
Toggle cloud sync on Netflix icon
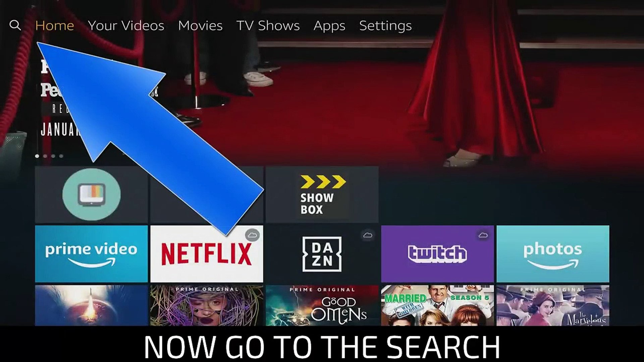coord(253,234)
